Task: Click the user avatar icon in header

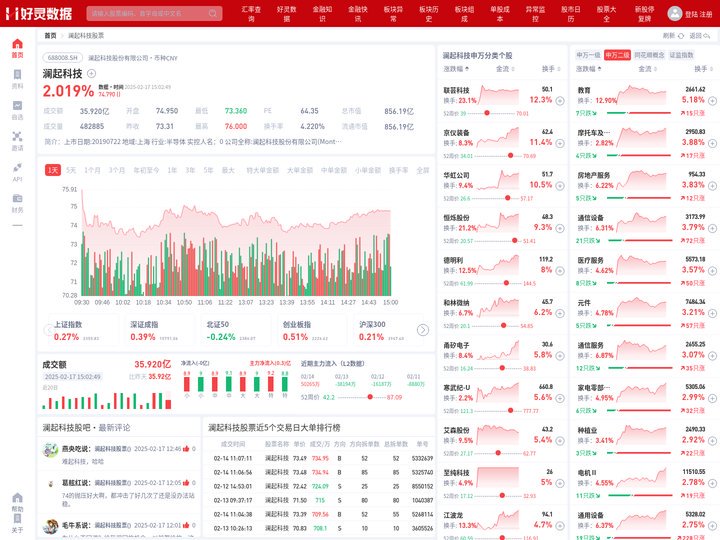Action: (x=675, y=13)
